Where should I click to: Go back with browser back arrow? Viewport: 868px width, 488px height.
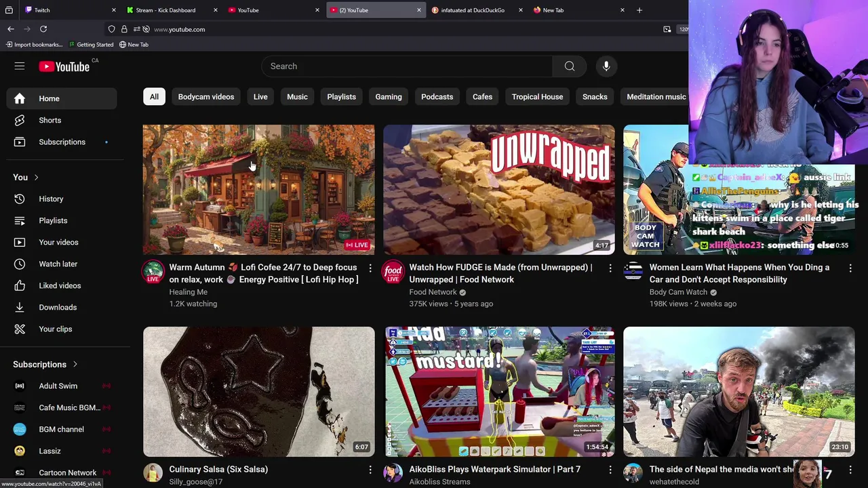11,29
